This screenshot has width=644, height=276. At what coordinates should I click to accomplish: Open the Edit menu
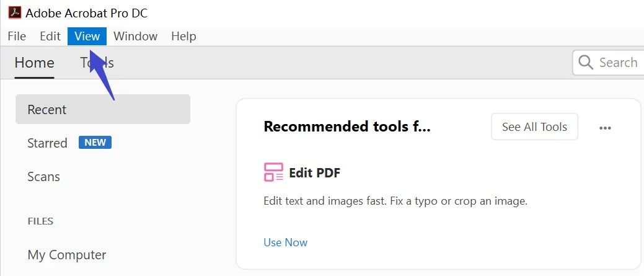[50, 36]
